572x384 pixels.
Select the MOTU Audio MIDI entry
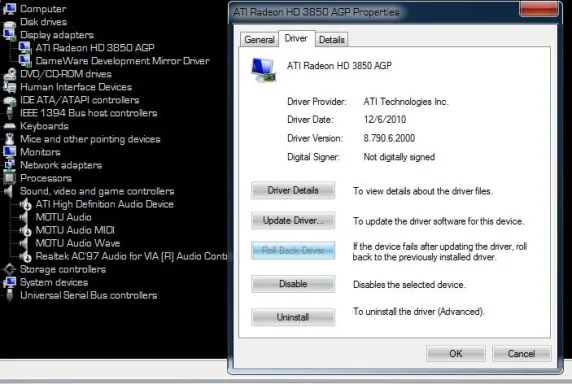tap(75, 230)
